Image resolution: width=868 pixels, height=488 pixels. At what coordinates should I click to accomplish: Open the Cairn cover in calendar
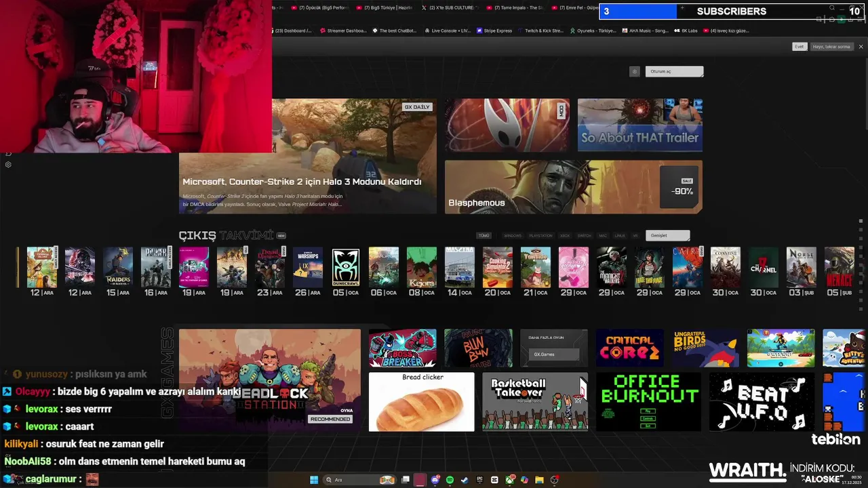click(x=688, y=267)
